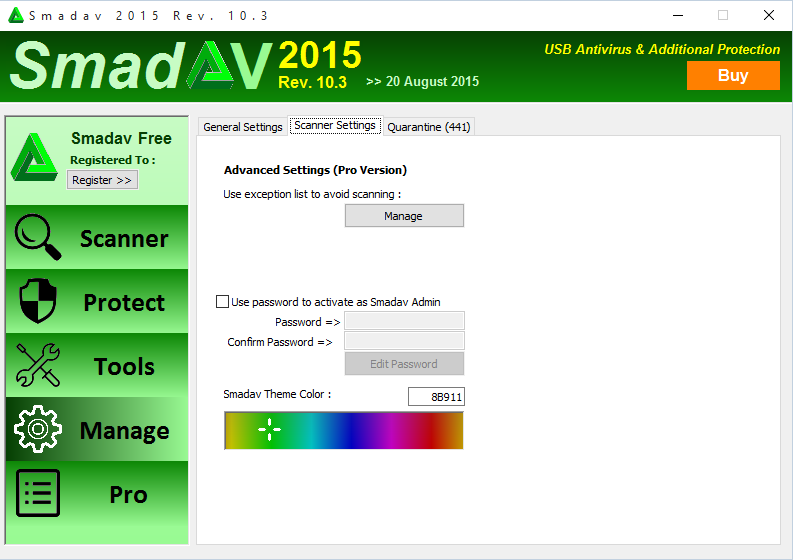
Task: Enable Use password to activate as Smadav Admin
Action: pos(222,302)
